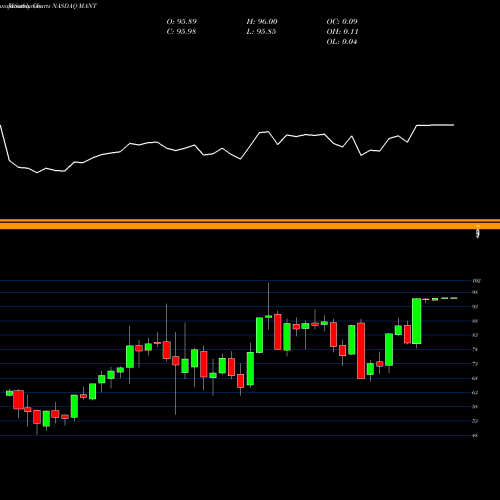
Task: Click the 68 price axis label
Action: [x=475, y=378]
